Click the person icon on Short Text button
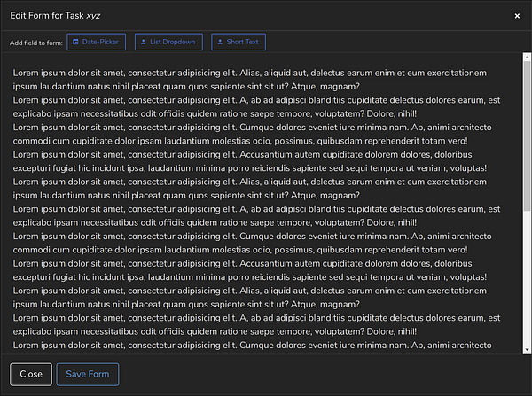532x396 pixels. pyautogui.click(x=220, y=42)
